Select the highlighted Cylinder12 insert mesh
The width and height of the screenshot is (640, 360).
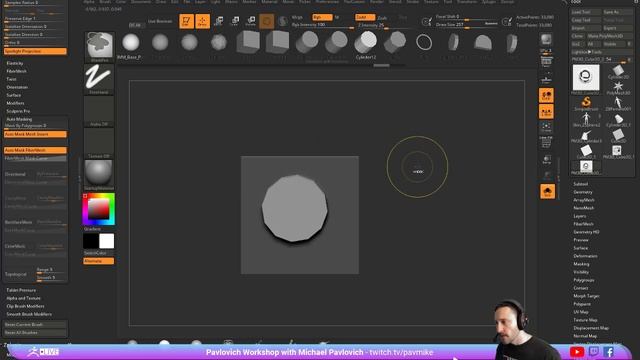[x=366, y=42]
